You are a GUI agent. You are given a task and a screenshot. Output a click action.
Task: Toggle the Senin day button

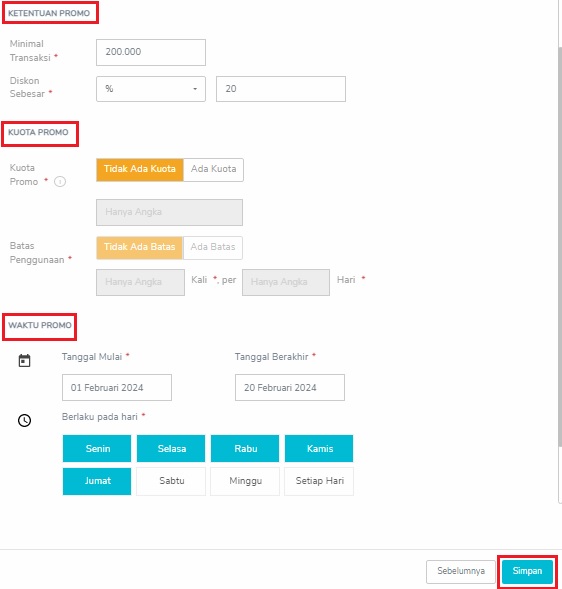pos(97,449)
